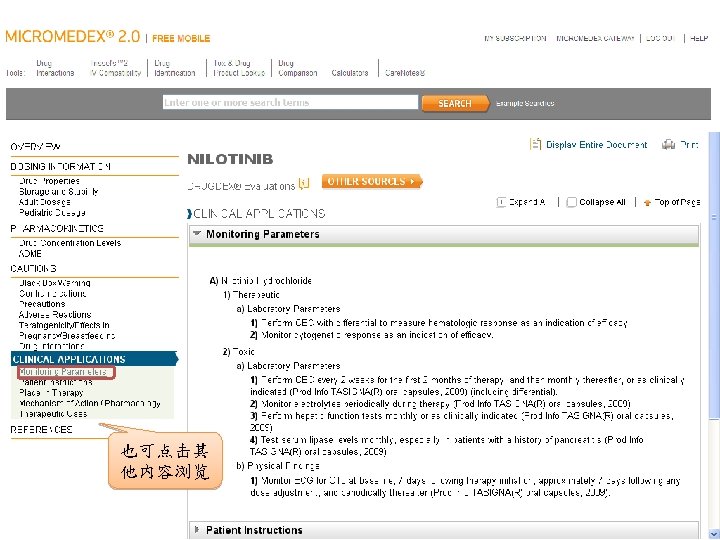Expand the Patient Instructions section
The width and height of the screenshot is (720, 540).
click(197, 529)
